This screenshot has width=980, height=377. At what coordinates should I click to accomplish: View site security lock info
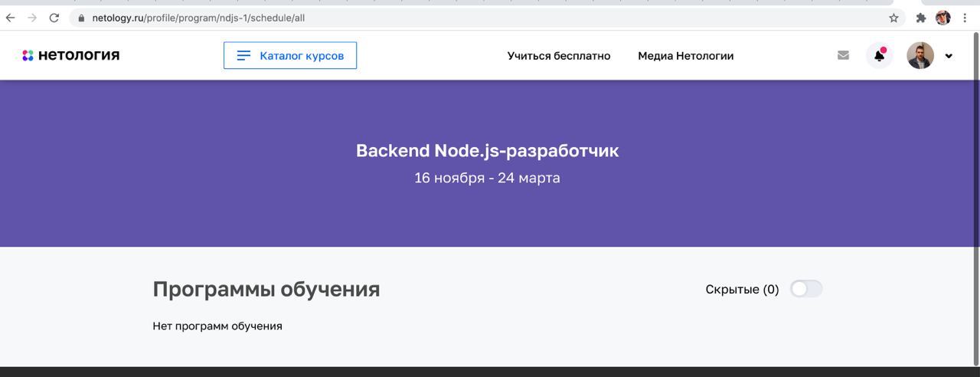[81, 18]
